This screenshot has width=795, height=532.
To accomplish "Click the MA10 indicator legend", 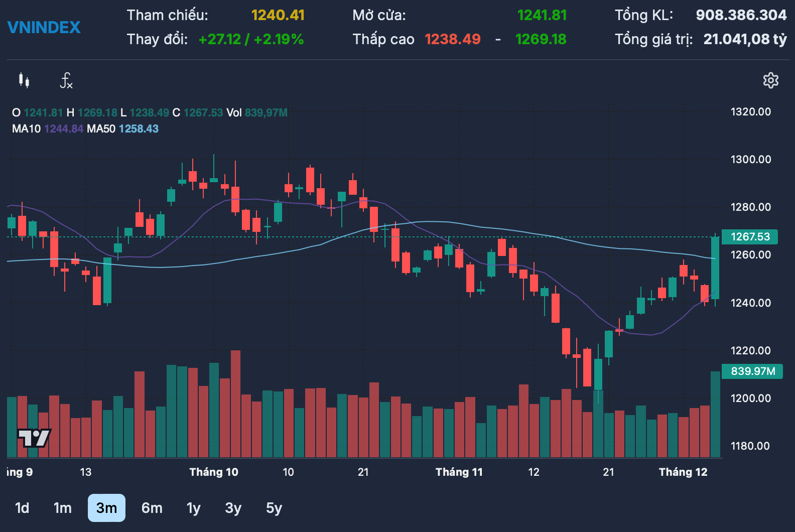I will (x=48, y=129).
